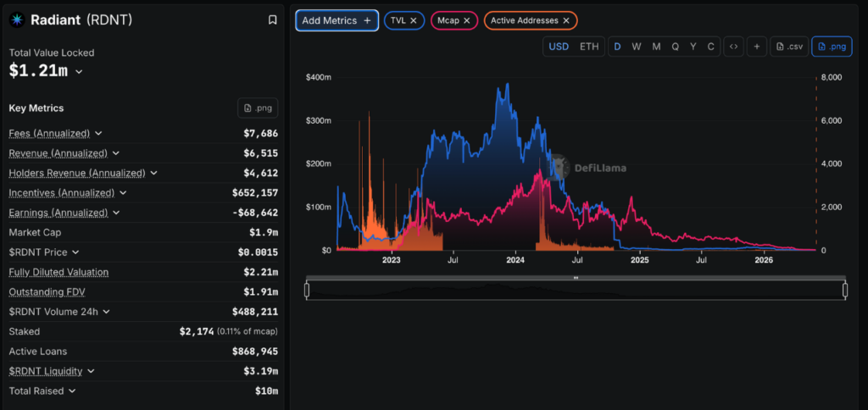Click the Fully Diluted Valuation label
This screenshot has width=868, height=410.
pyautogui.click(x=58, y=272)
